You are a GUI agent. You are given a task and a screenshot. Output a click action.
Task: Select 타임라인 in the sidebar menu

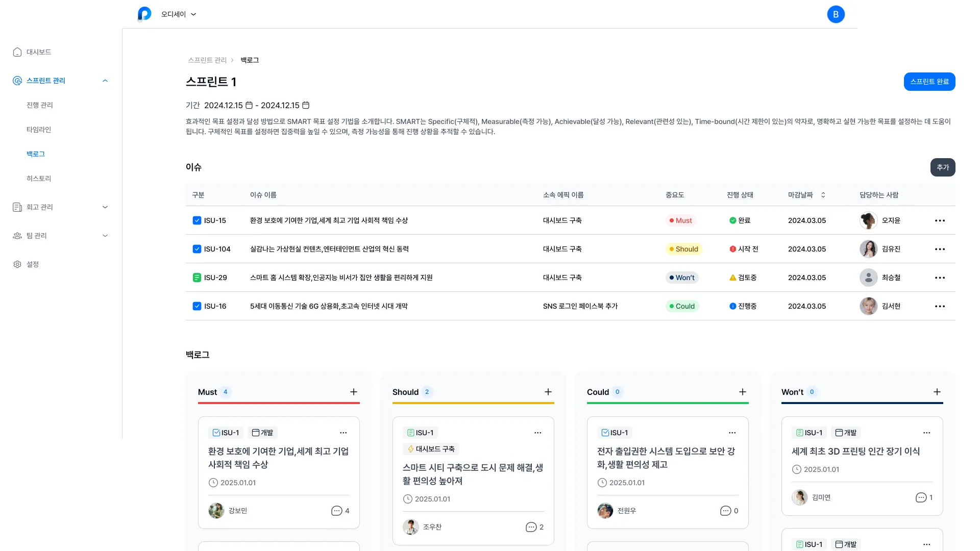38,130
